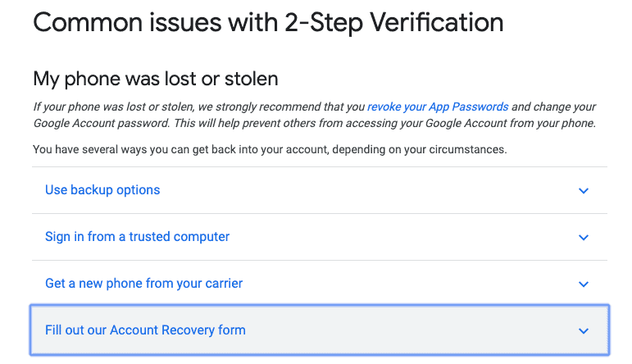This screenshot has height=364, width=632.
Task: Click chevron in the Account Recovery form row
Action: pos(584,331)
